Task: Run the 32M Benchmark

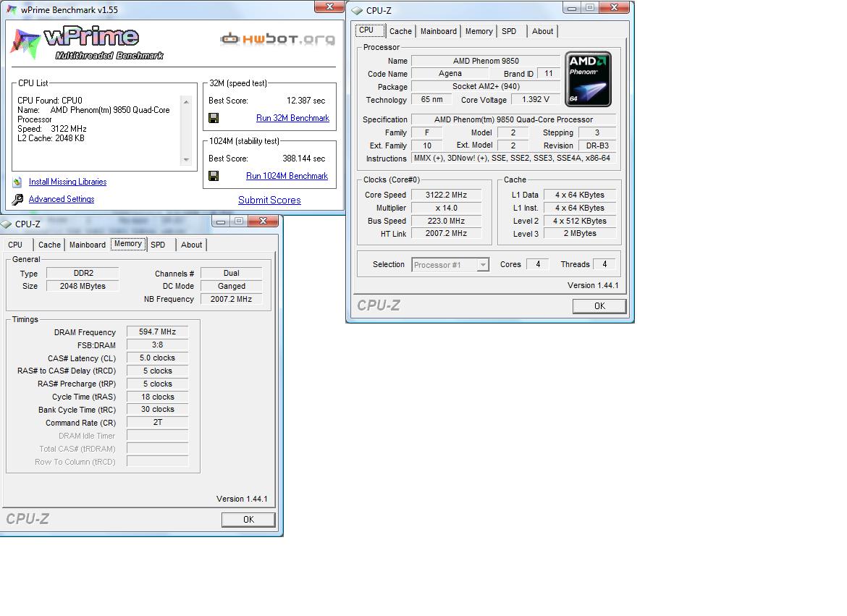Action: pyautogui.click(x=292, y=118)
